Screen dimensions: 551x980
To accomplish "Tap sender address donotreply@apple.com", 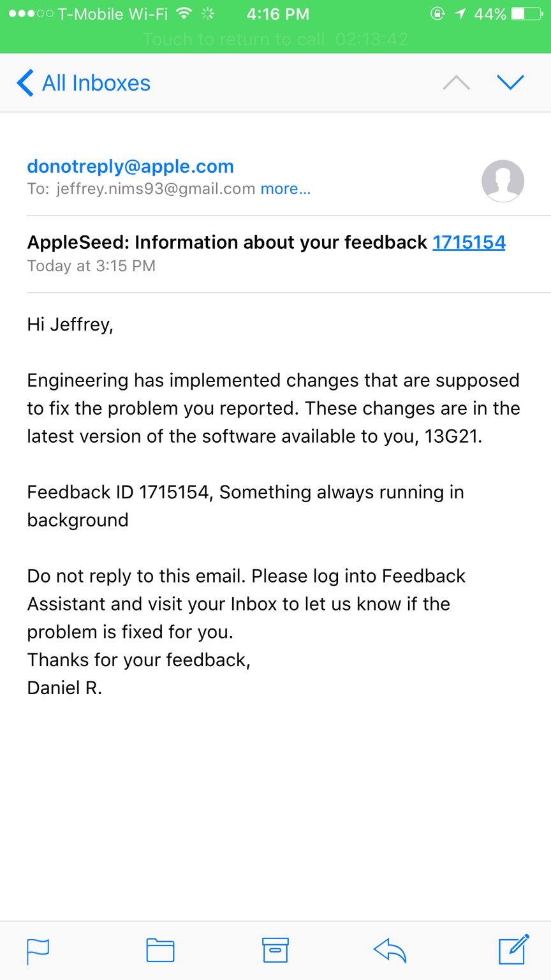I will pyautogui.click(x=130, y=167).
